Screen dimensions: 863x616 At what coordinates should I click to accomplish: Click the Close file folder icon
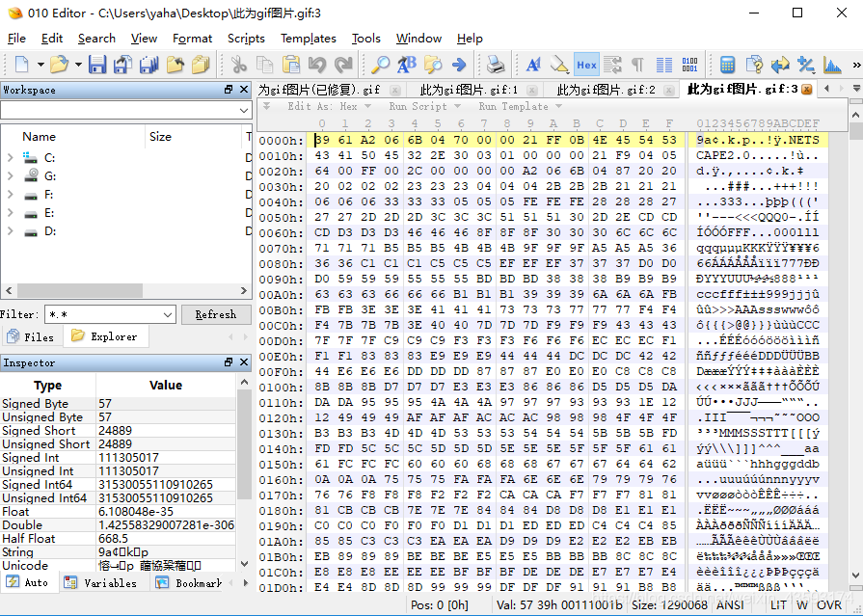coord(175,65)
